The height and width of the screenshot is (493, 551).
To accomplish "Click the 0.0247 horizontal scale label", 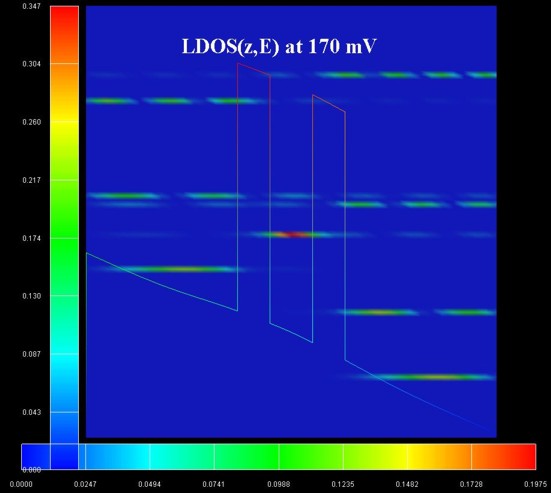I will (x=85, y=484).
